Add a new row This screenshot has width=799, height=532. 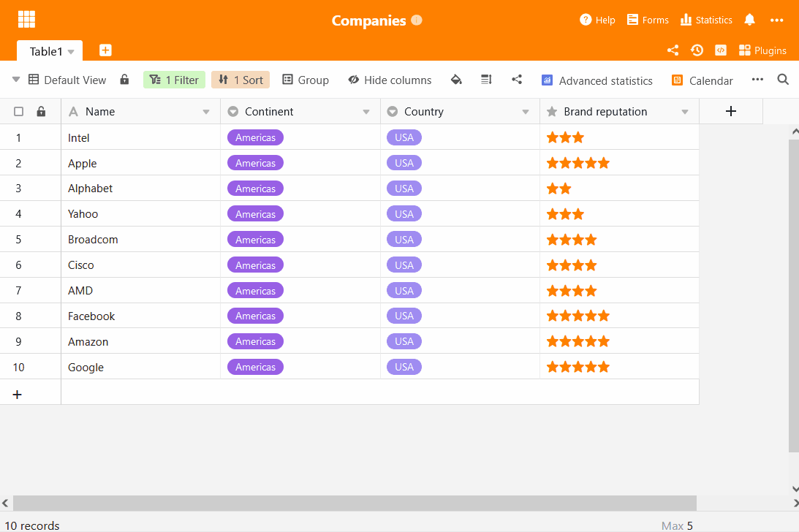click(x=18, y=395)
